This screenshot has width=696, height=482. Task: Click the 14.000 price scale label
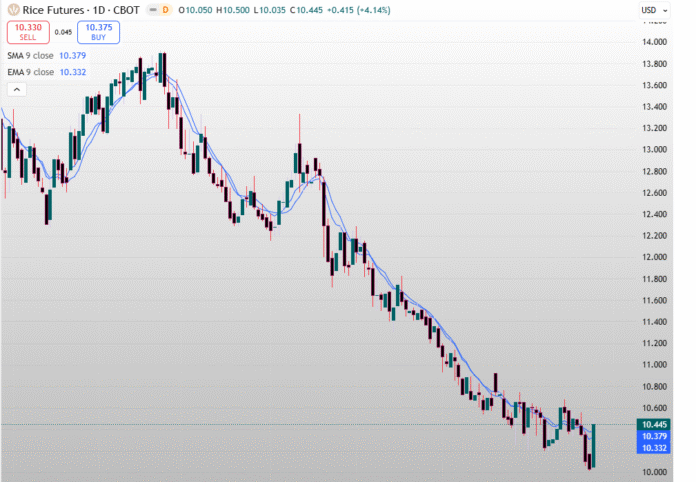(x=654, y=42)
